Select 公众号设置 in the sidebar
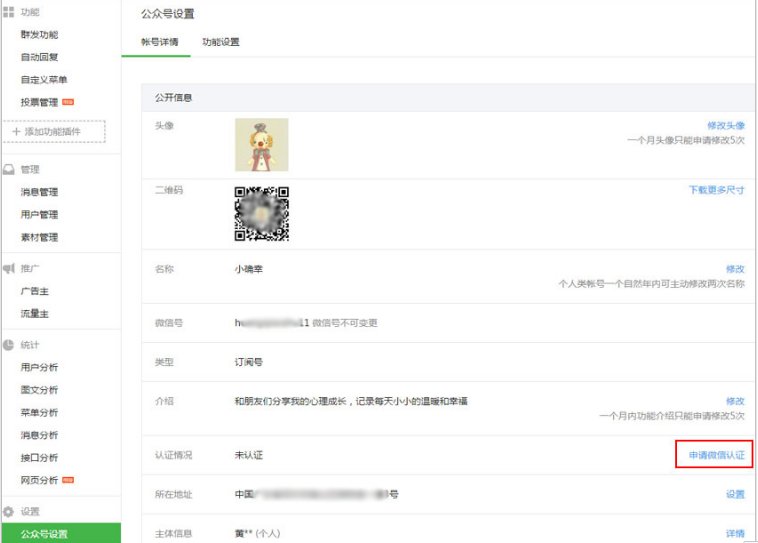The height and width of the screenshot is (543, 758). pyautogui.click(x=61, y=533)
